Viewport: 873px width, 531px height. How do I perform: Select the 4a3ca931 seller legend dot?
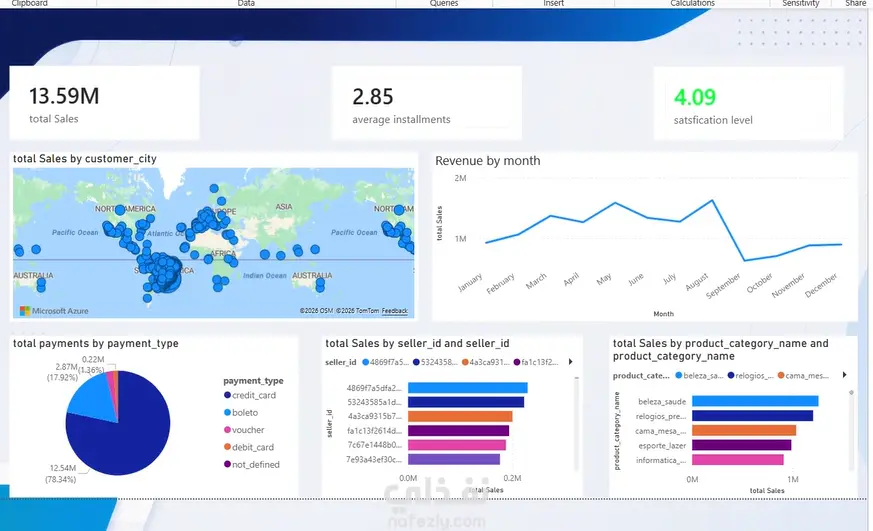(x=465, y=362)
